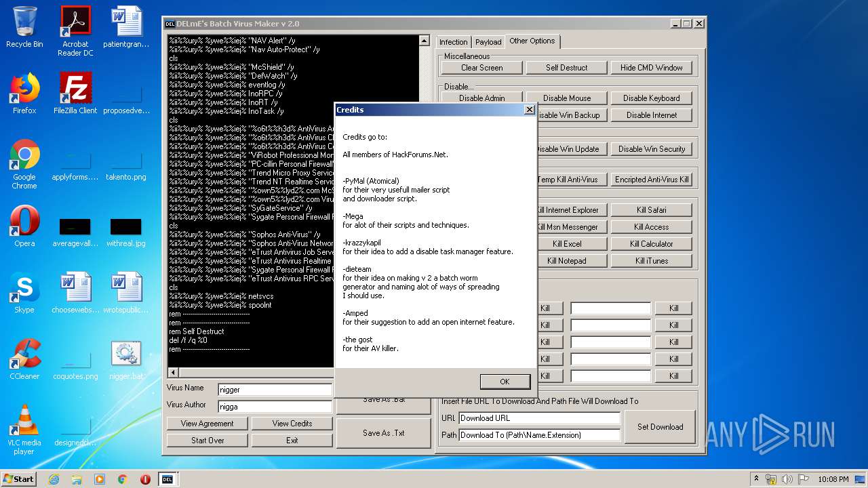Click code pane vertical scrollbar up arrow
This screenshot has height=488, width=868.
(424, 41)
